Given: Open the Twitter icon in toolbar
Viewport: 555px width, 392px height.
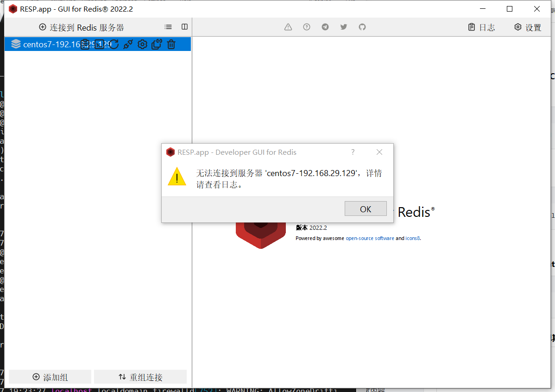Looking at the screenshot, I should pos(343,27).
